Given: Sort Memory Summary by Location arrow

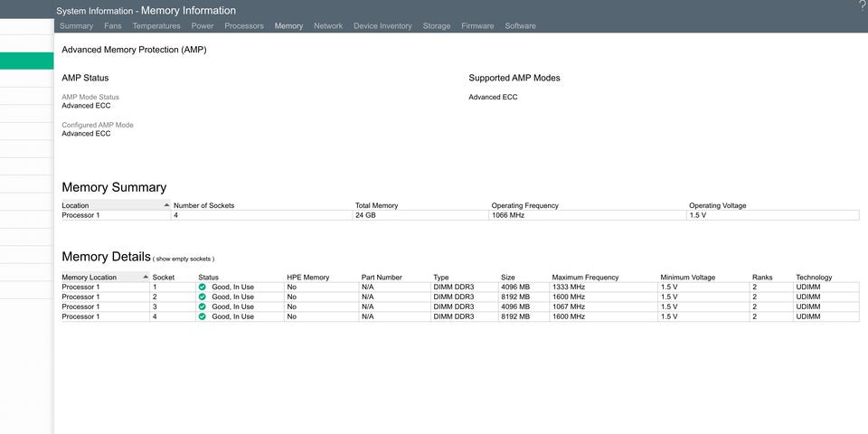Looking at the screenshot, I should 166,205.
